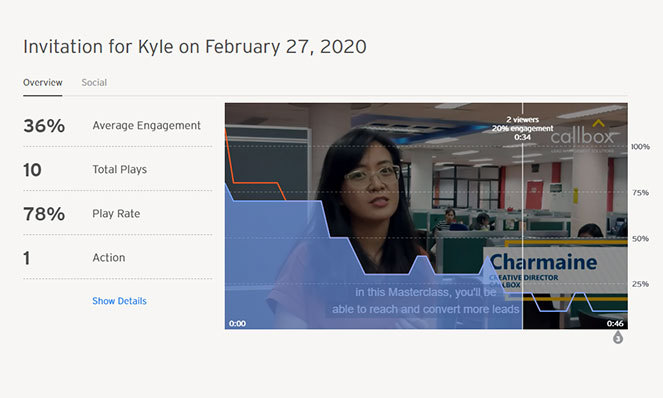The image size is (663, 398).
Task: Open the Show Details link
Action: [x=119, y=301]
